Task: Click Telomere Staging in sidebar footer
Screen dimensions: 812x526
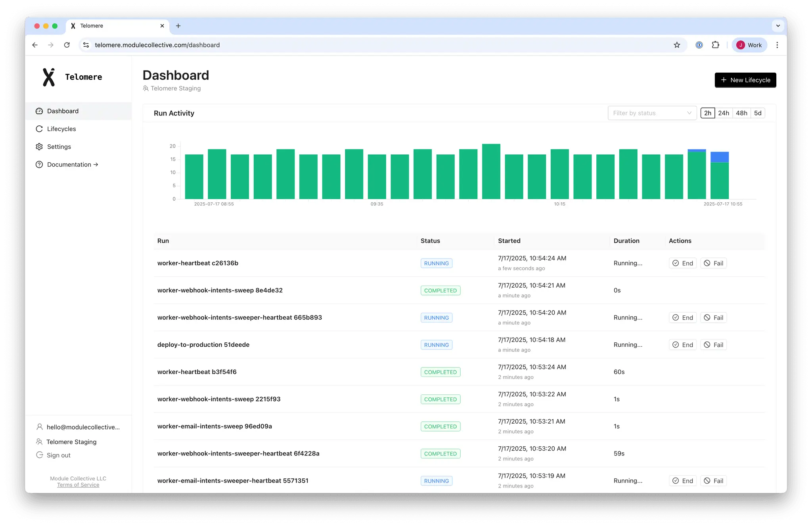Action: (x=71, y=442)
